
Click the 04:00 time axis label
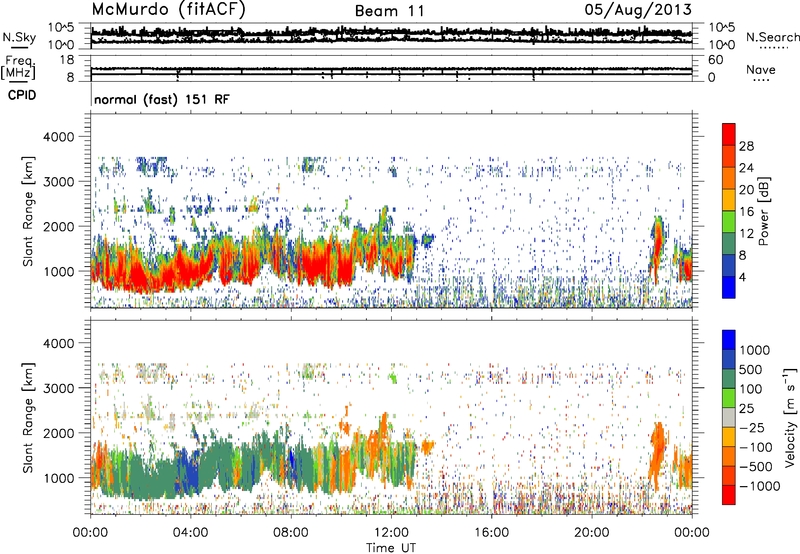[x=191, y=533]
